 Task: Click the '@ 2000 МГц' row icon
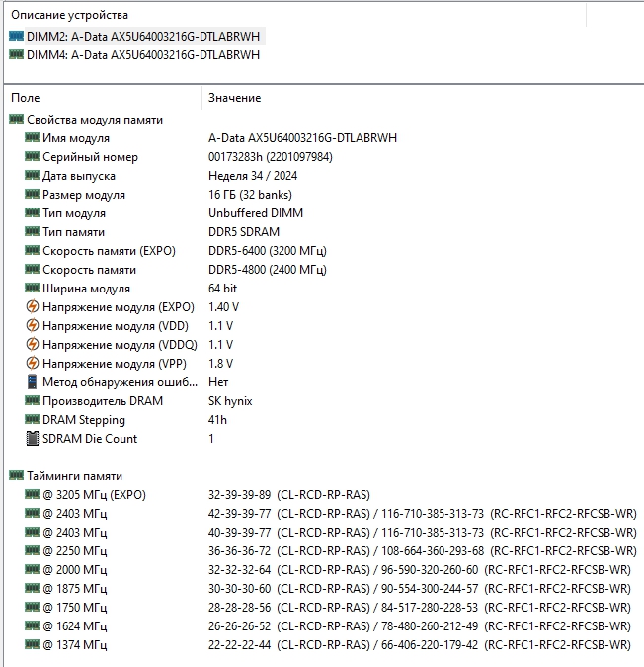click(32, 569)
